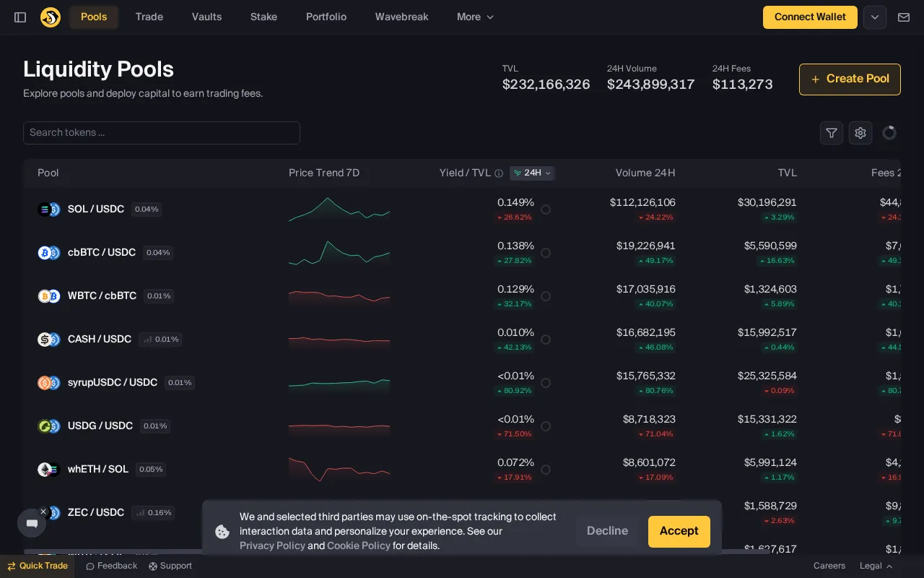Sort by TVL column header

coord(788,173)
